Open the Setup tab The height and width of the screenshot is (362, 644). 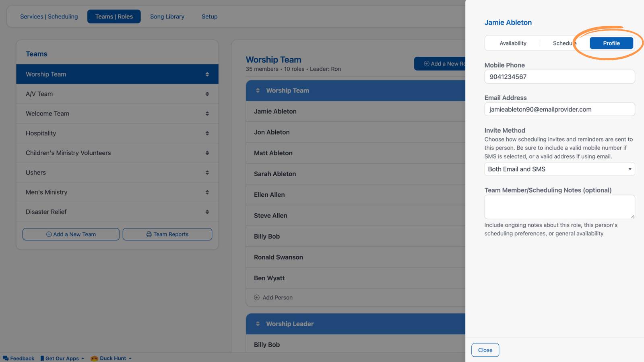[x=209, y=16]
